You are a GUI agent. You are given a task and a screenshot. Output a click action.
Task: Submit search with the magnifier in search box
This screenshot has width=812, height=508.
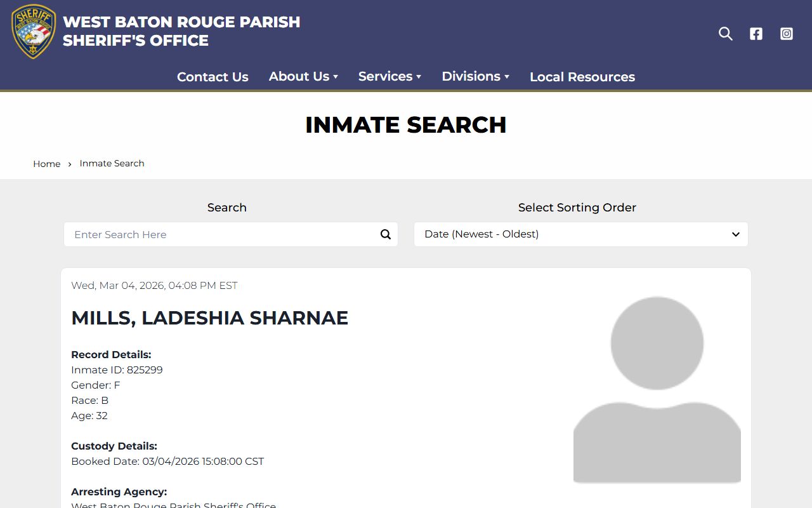tap(386, 234)
